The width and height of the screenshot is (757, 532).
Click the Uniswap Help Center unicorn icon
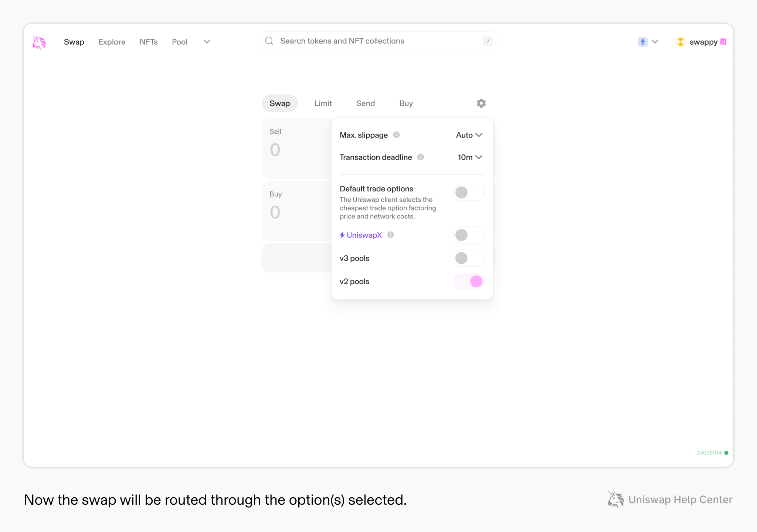pos(615,499)
